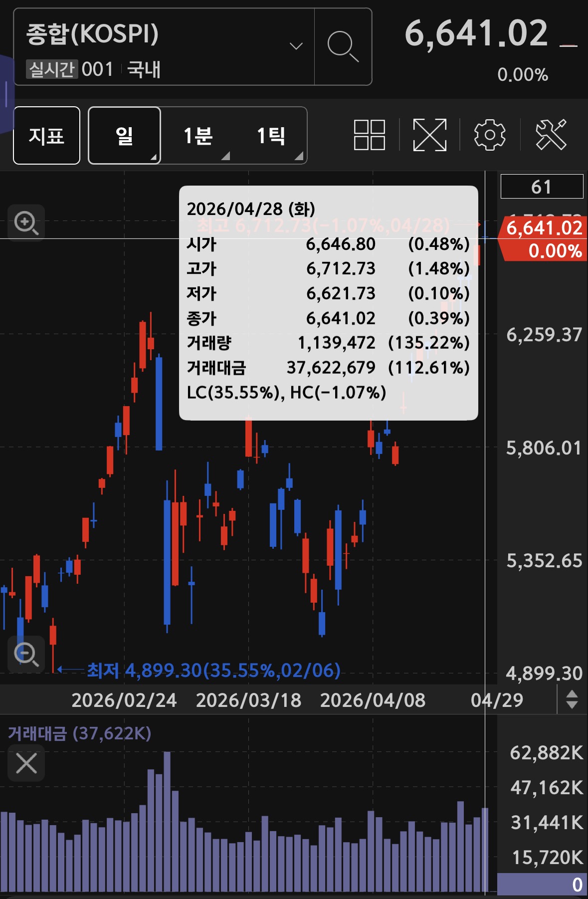Screen dimensions: 588x899
Task: Edit the candle count field showing 61
Action: pyautogui.click(x=542, y=187)
